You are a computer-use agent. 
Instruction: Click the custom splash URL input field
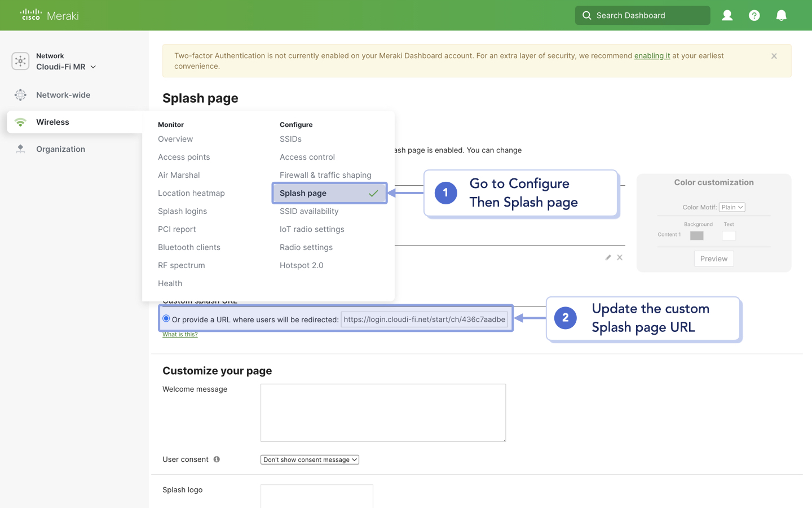click(x=423, y=319)
